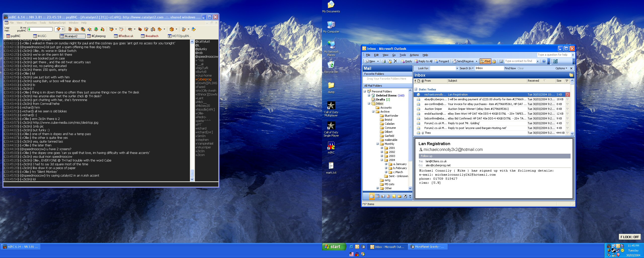The width and height of the screenshot is (644, 258).
Task: Collapse the Archive folder tree
Action: (373, 112)
